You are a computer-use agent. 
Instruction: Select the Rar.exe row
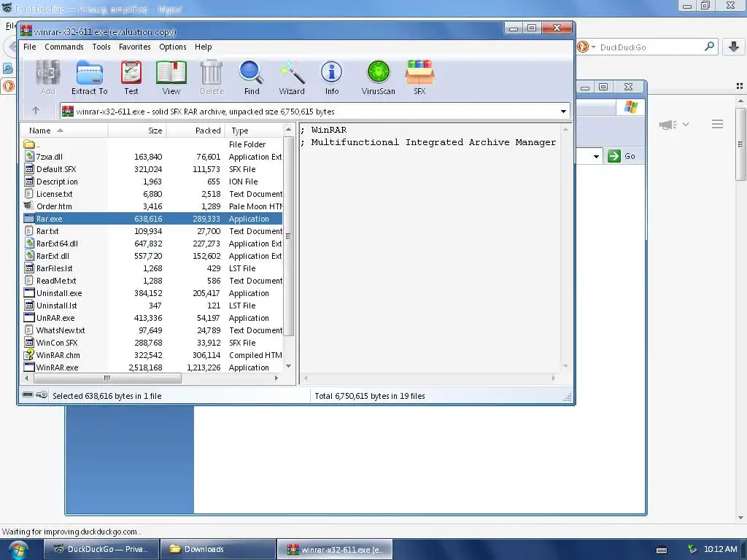point(152,219)
